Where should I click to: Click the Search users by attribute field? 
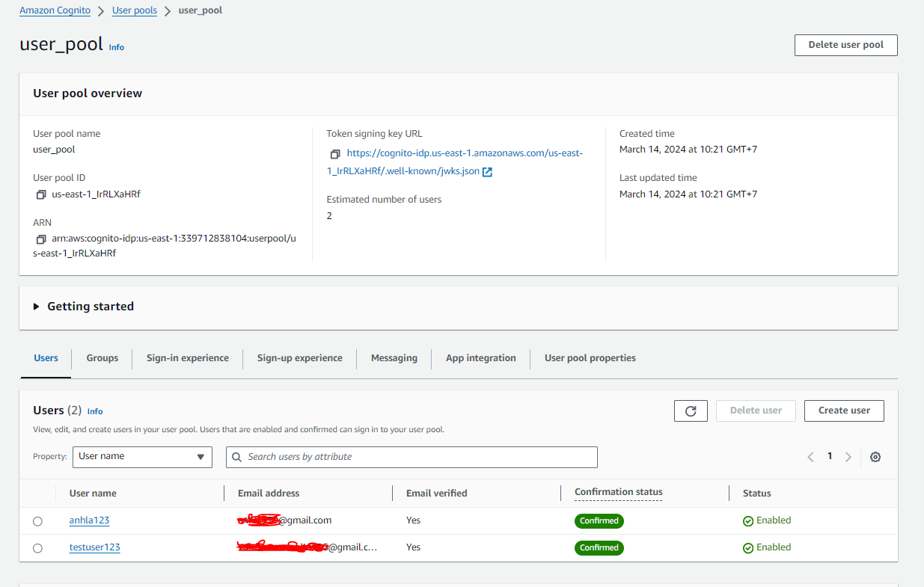coord(419,457)
